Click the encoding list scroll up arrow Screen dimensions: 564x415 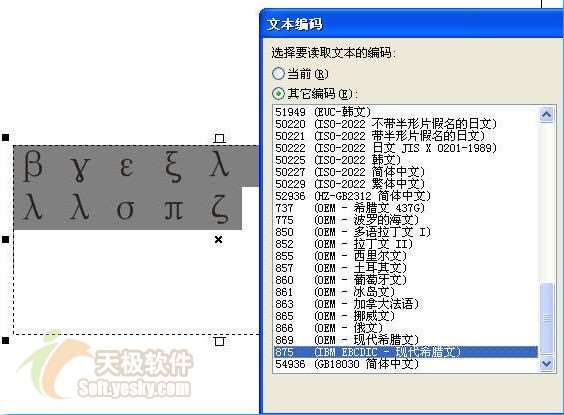pyautogui.click(x=546, y=115)
